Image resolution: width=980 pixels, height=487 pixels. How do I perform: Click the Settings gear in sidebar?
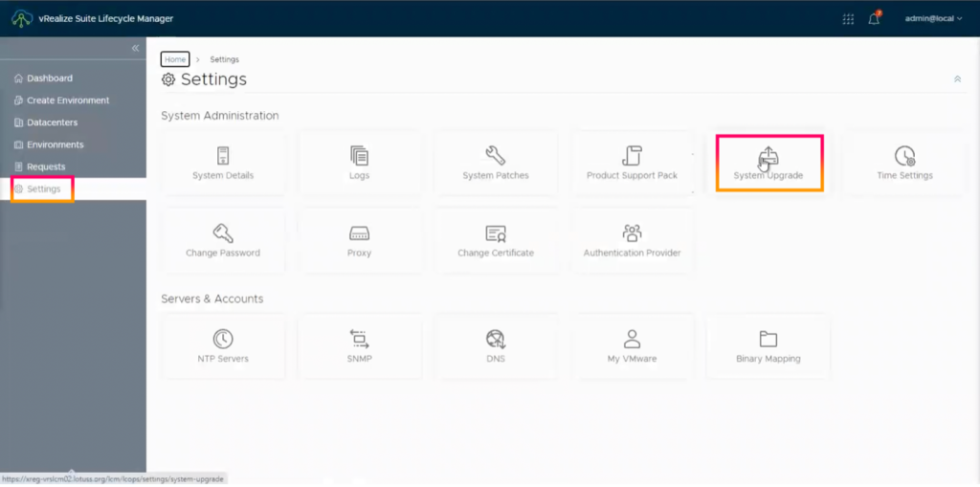(18, 188)
